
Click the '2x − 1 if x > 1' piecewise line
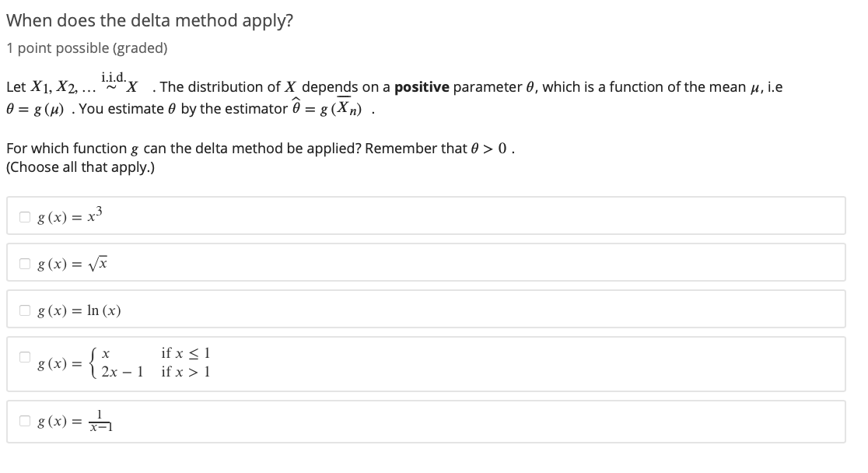(156, 372)
